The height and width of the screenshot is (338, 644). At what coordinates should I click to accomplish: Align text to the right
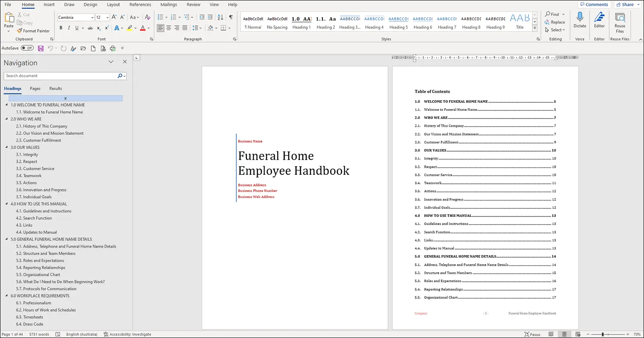click(x=176, y=28)
